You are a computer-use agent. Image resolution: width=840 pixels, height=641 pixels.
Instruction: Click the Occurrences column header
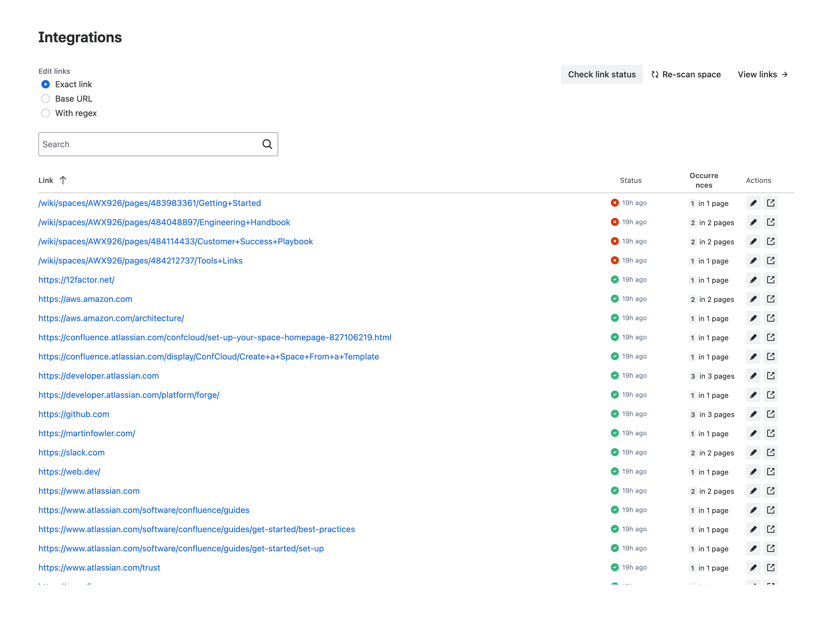coord(704,180)
